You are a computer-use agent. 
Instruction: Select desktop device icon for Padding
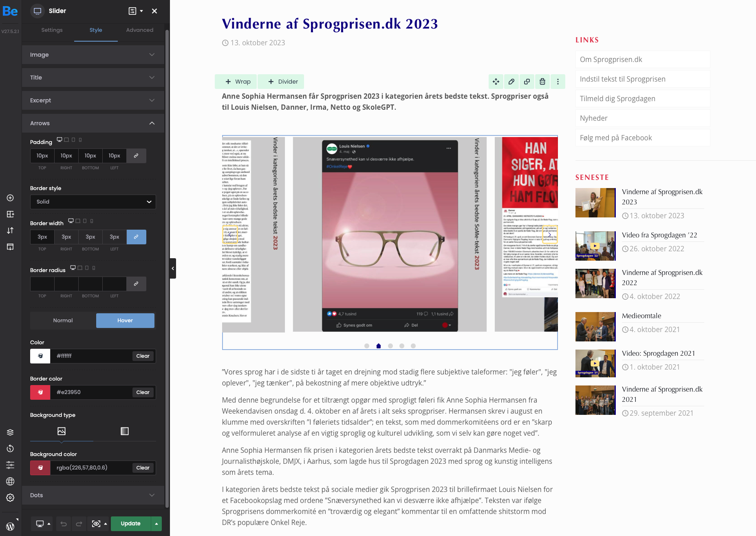(x=60, y=140)
